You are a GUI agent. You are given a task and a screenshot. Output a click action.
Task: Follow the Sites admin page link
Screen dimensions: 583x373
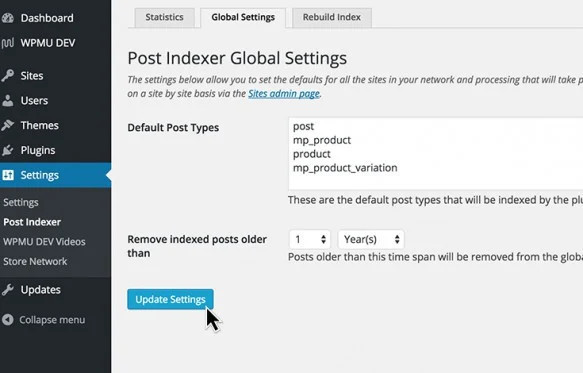(284, 93)
